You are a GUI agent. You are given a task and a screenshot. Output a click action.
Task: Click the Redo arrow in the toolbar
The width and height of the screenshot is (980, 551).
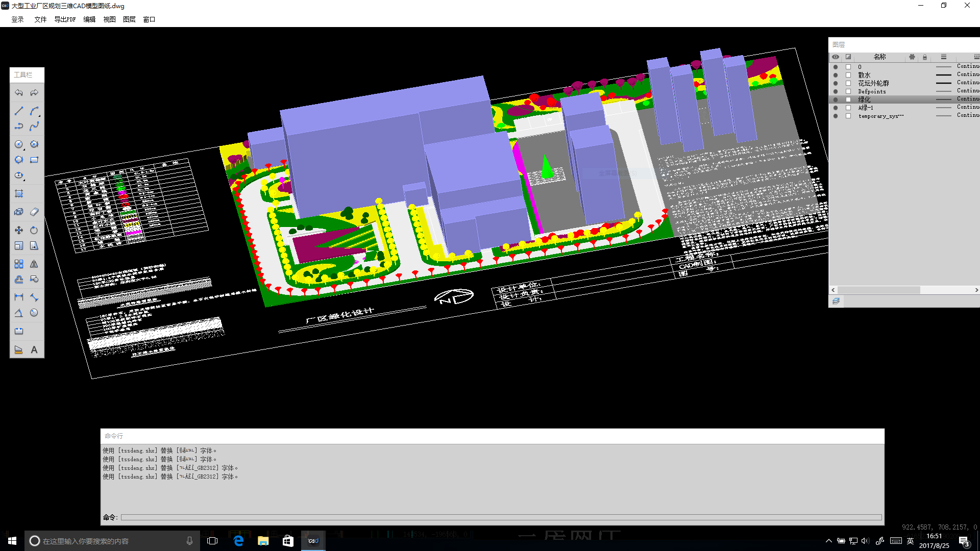[34, 93]
